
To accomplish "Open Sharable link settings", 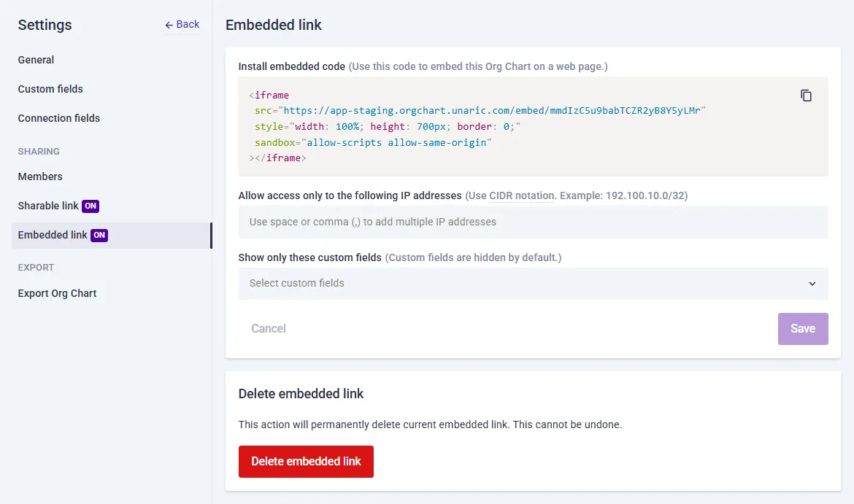I will coord(48,206).
